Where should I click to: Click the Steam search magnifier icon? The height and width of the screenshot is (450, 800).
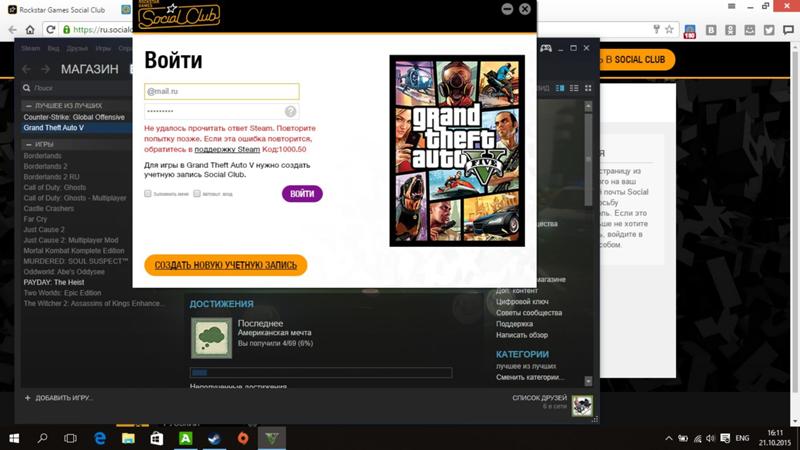click(x=27, y=88)
